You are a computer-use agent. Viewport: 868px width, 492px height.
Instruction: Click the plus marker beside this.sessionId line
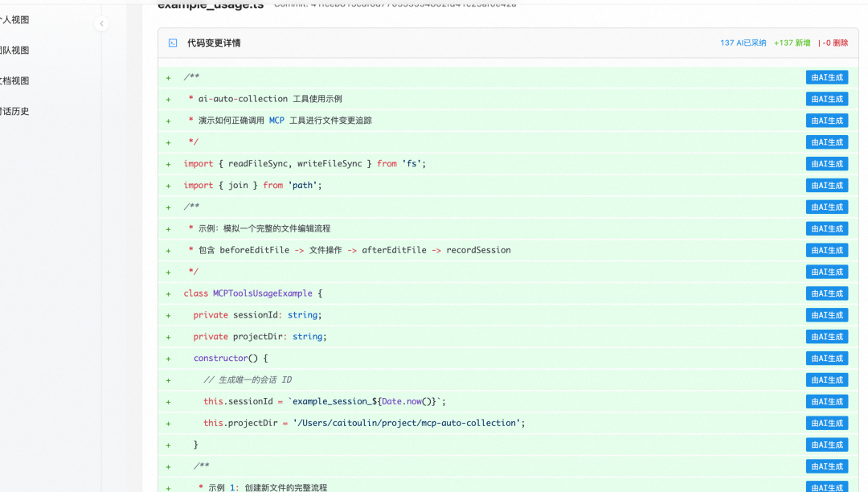point(168,402)
